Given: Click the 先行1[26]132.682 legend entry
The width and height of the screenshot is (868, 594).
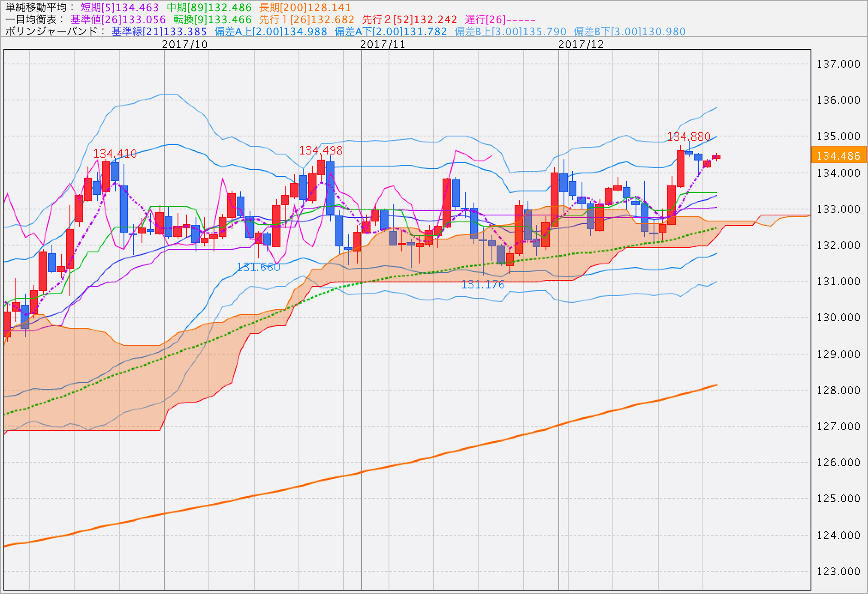Looking at the screenshot, I should tap(307, 20).
